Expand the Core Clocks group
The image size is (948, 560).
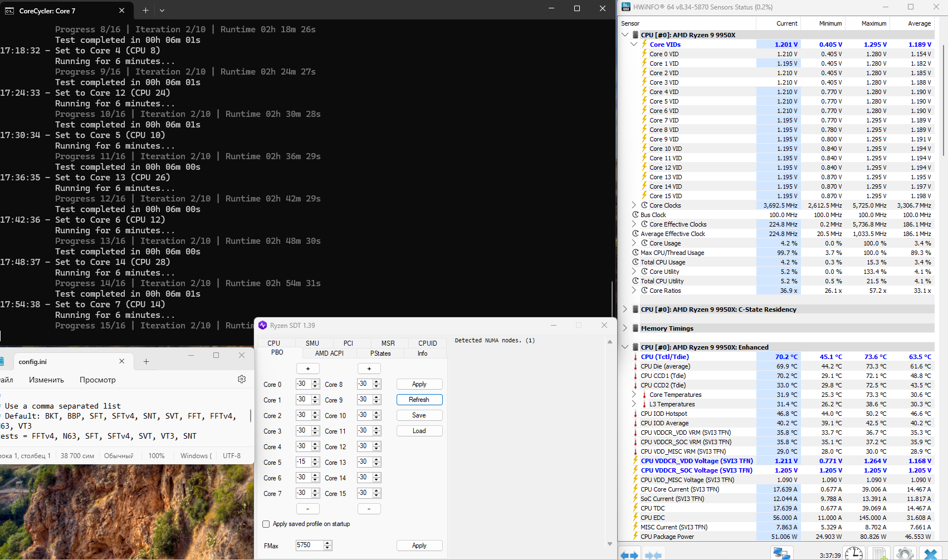tap(634, 205)
